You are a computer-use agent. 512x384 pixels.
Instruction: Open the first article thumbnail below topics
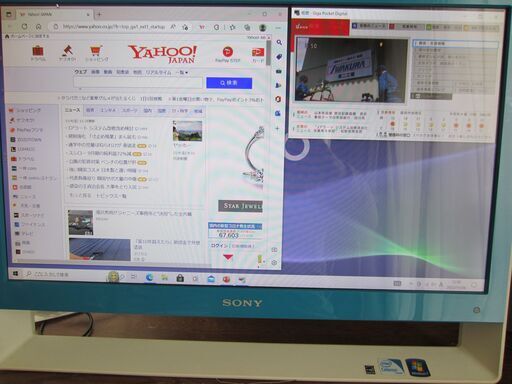click(80, 222)
